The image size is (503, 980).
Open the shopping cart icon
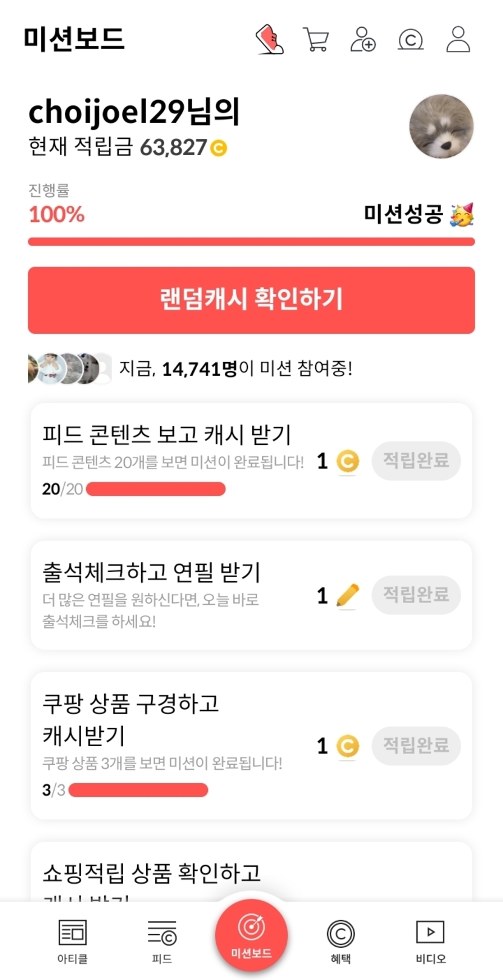tap(316, 40)
